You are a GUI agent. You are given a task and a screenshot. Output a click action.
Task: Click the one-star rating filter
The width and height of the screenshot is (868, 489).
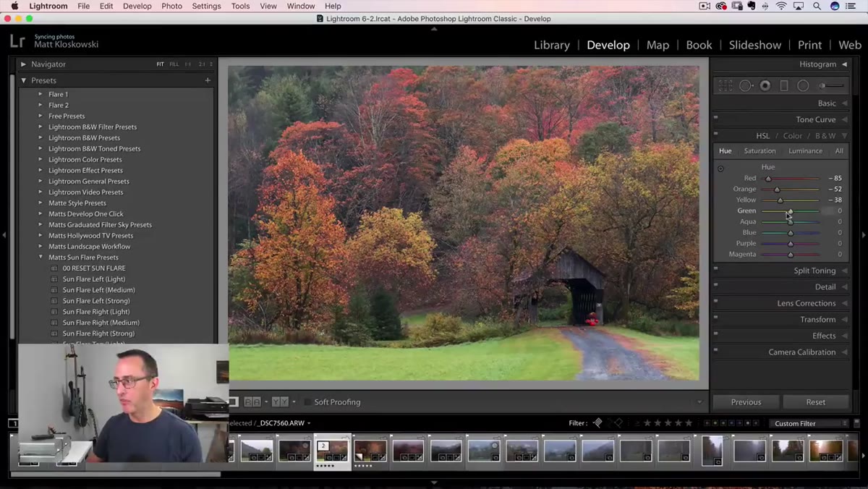pos(647,423)
